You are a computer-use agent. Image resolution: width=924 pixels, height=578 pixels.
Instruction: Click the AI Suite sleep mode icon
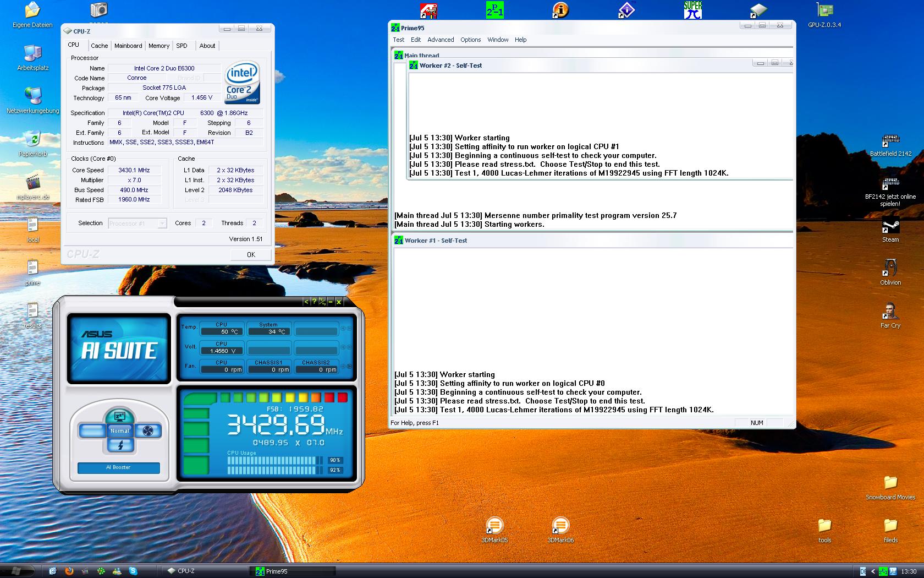pyautogui.click(x=119, y=416)
